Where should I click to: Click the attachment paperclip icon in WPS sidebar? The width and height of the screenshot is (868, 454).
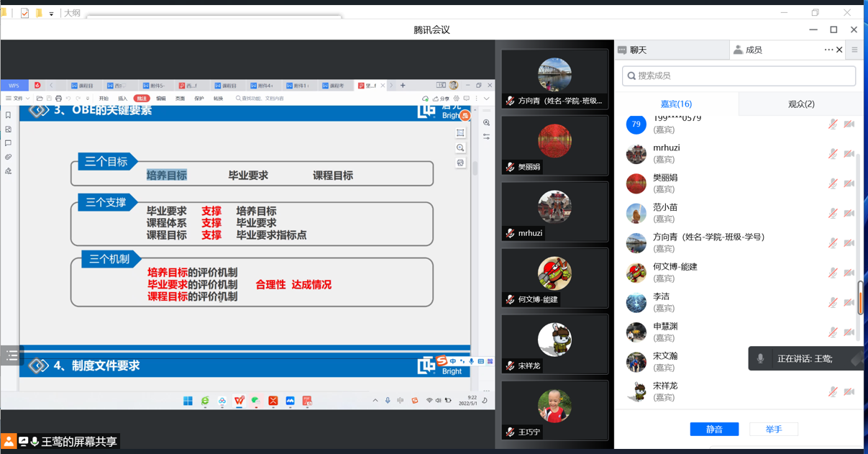point(9,157)
